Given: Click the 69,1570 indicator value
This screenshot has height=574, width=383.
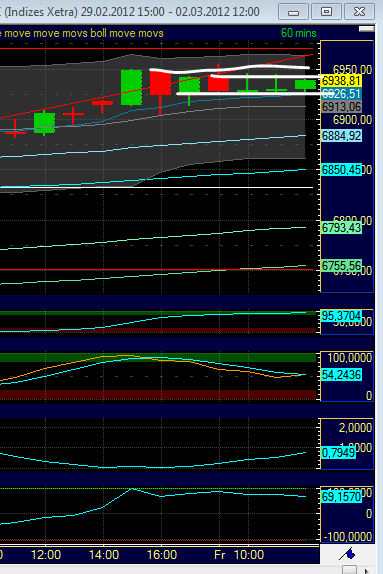Looking at the screenshot, I should 341,497.
